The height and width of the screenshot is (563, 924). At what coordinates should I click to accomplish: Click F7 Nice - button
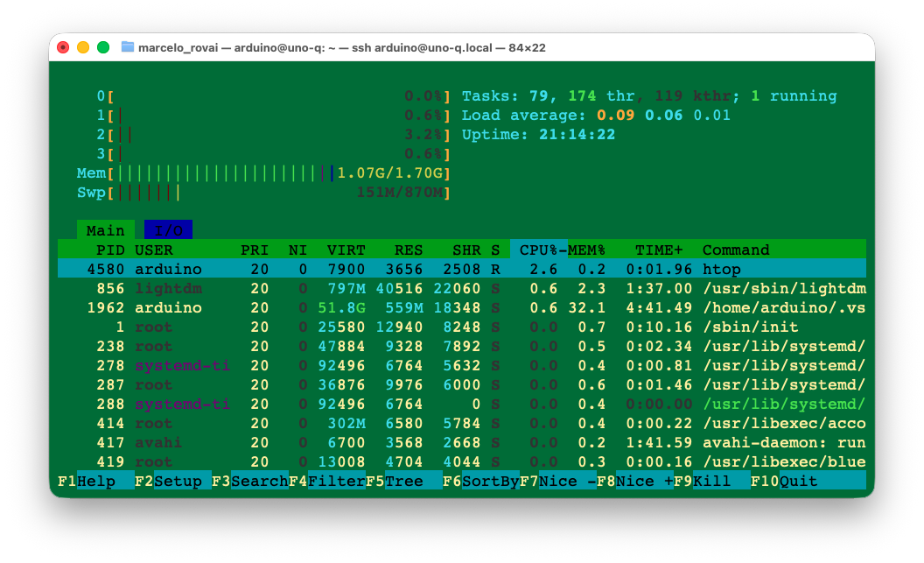tap(558, 481)
